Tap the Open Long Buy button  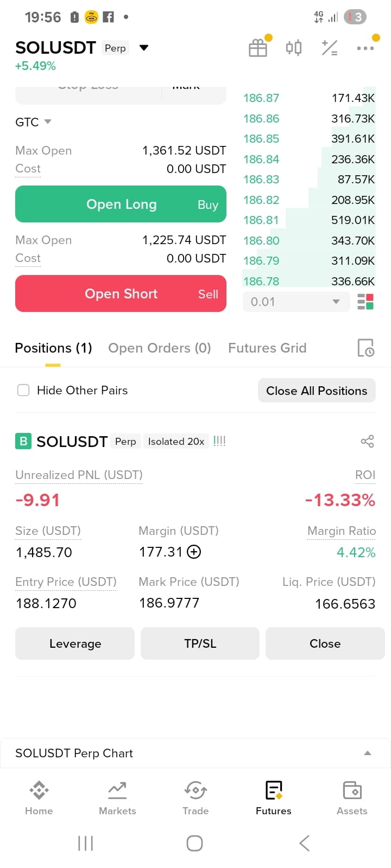pos(121,204)
